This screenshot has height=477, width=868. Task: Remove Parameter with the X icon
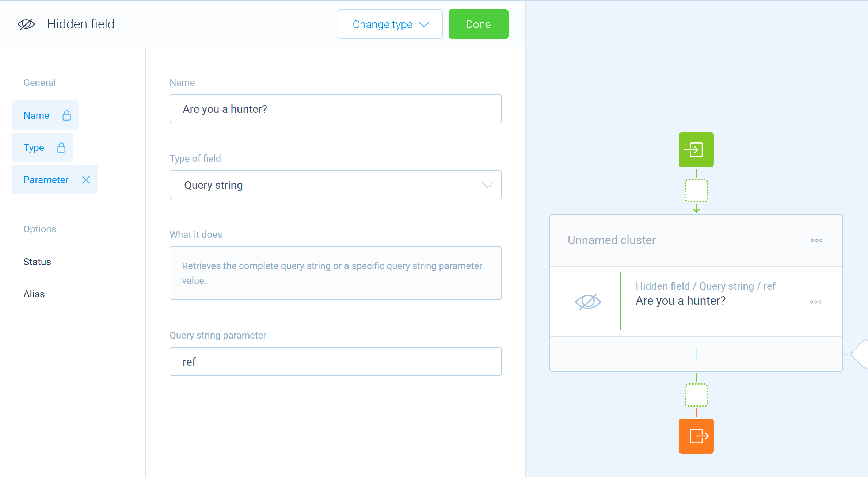tap(86, 180)
